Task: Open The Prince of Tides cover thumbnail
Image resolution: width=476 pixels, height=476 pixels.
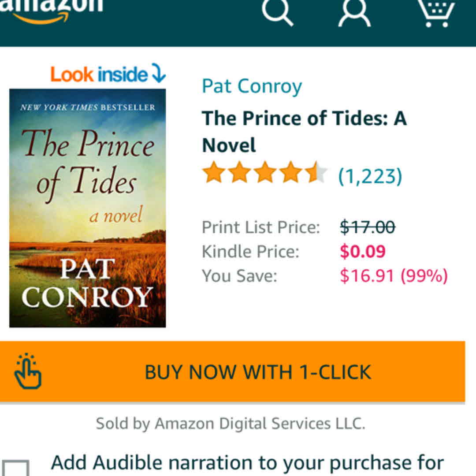Action: 88,208
